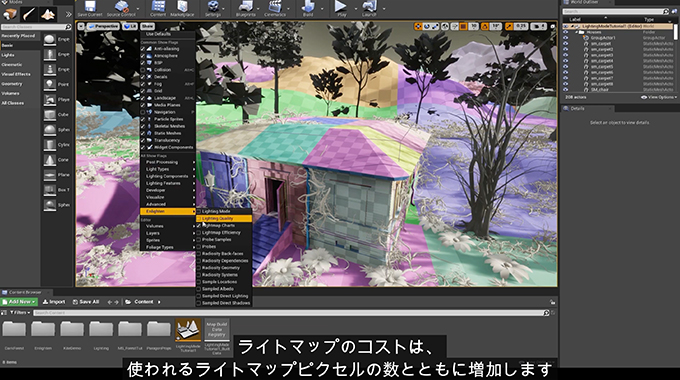The width and height of the screenshot is (680, 380).
Task: Select the viewport translate gizmo icon
Action: pos(418,26)
